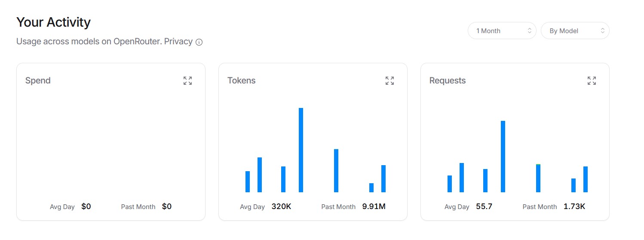Click the 1.73K Past Month requests value
Viewport: 644px width, 240px height.
[574, 206]
